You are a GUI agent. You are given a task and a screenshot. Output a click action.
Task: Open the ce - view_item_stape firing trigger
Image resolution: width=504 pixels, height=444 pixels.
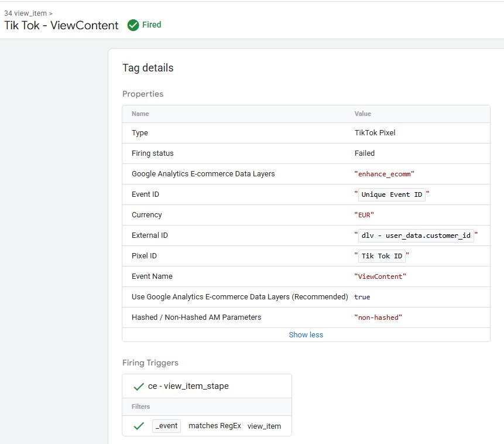pos(188,386)
